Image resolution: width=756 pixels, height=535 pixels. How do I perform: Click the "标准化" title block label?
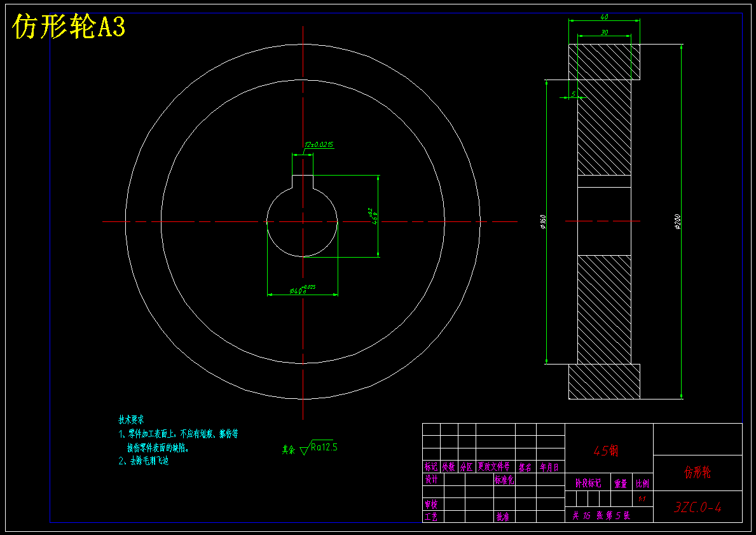(x=504, y=480)
